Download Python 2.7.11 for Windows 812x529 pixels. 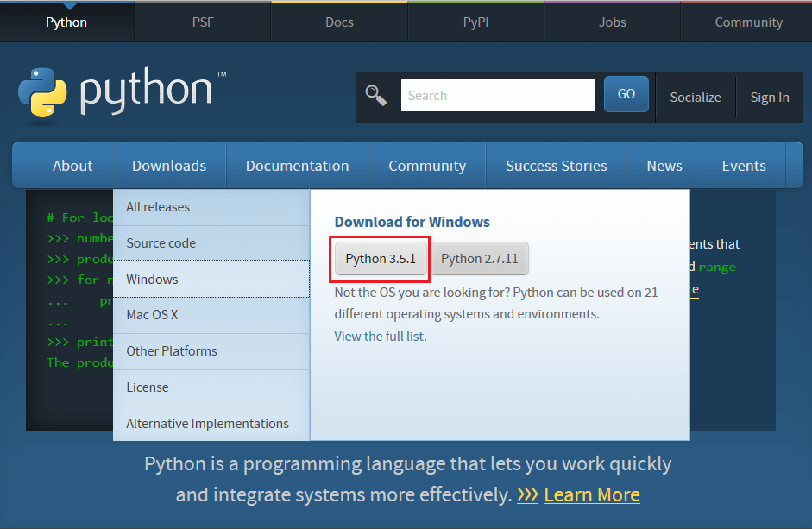click(x=480, y=259)
